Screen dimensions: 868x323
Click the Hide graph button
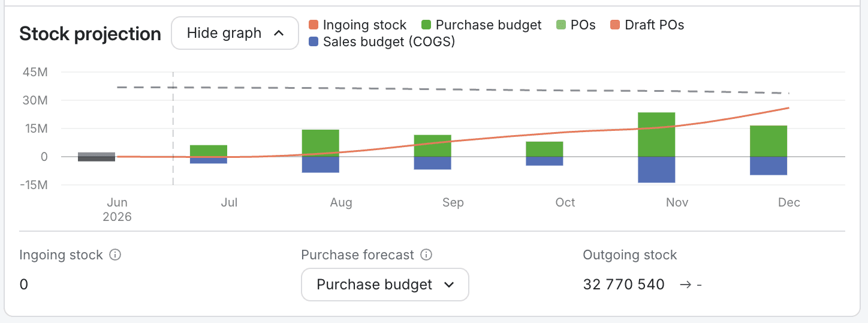[x=235, y=33]
